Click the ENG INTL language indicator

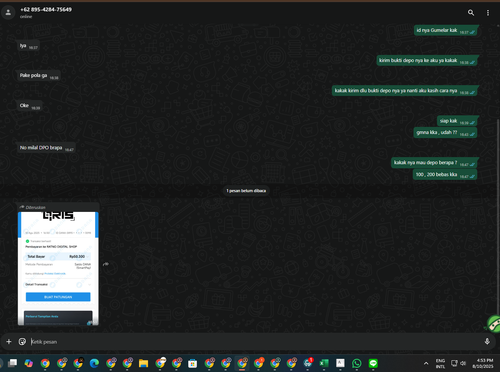click(x=440, y=363)
